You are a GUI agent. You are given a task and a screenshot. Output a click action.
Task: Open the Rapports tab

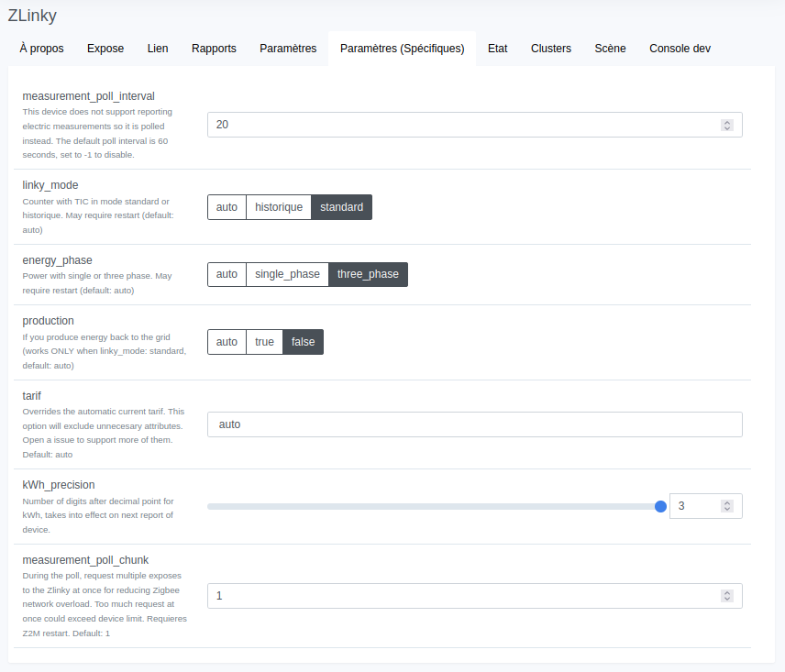pos(214,48)
